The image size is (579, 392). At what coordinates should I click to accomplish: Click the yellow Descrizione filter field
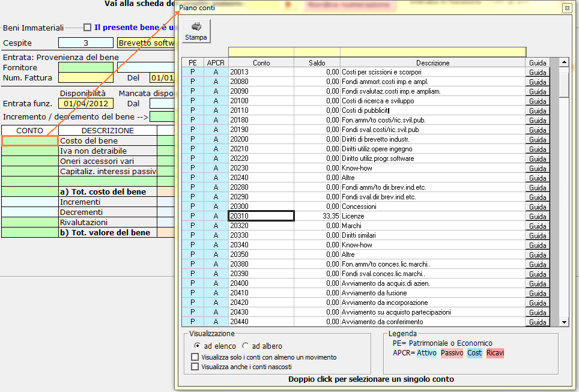(433, 52)
